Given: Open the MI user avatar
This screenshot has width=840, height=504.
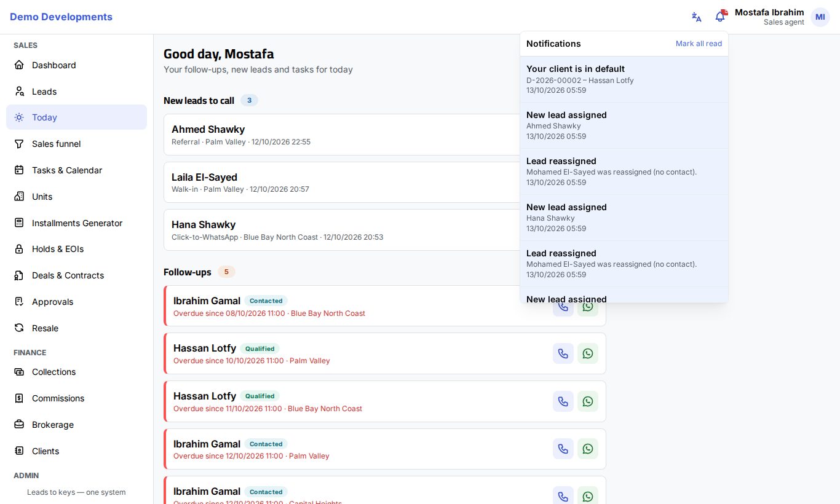Looking at the screenshot, I should tap(820, 17).
